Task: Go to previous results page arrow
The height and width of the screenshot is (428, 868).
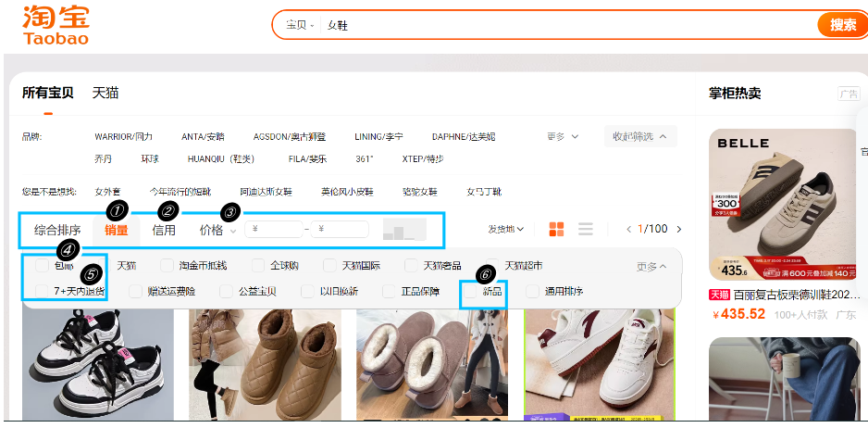Action: (629, 229)
